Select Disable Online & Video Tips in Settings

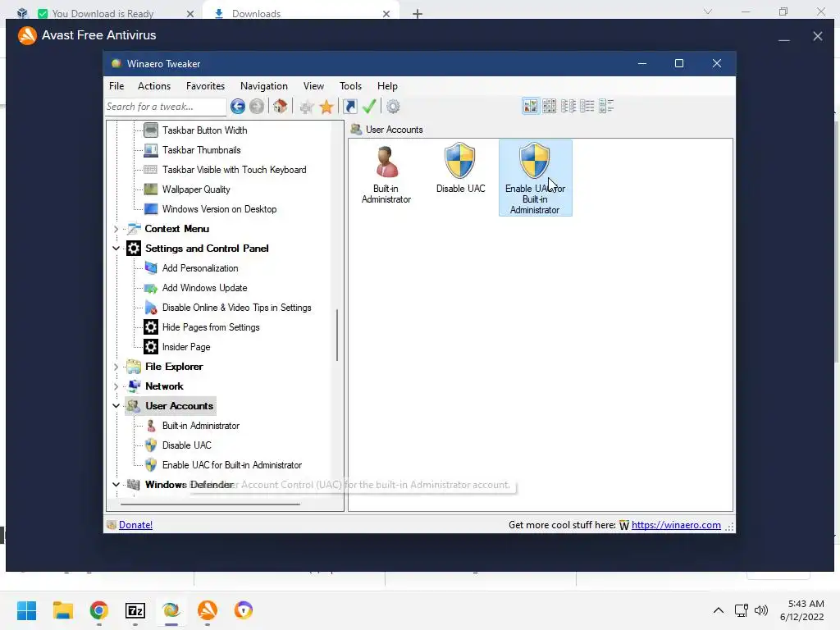point(236,308)
